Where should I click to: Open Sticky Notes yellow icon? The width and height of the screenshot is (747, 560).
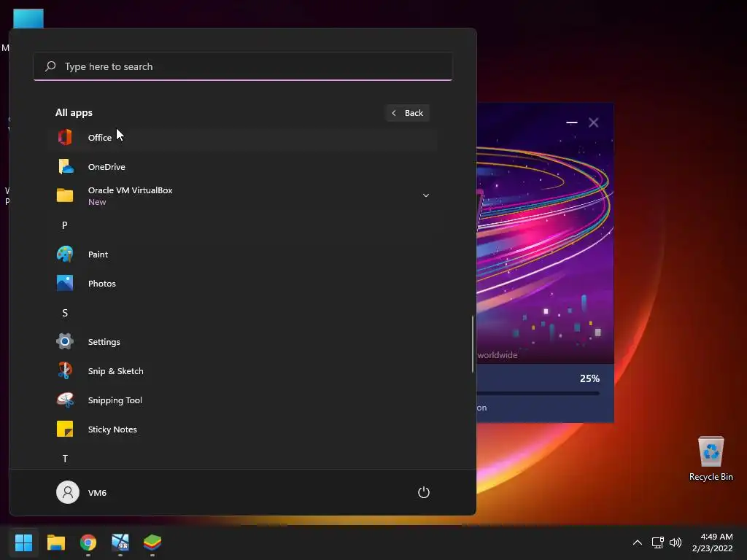point(65,429)
